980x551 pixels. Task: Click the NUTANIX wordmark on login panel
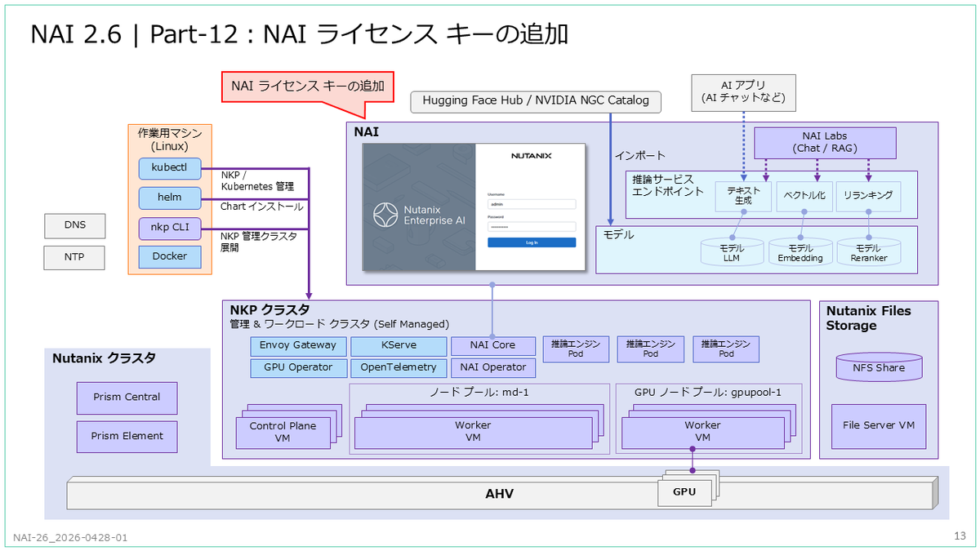click(532, 155)
